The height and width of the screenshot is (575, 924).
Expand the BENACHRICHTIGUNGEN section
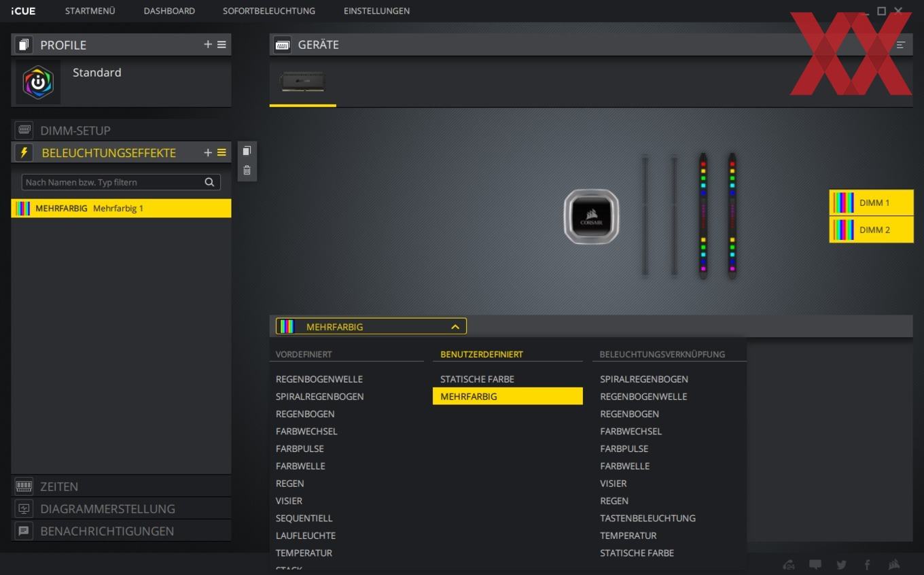121,531
